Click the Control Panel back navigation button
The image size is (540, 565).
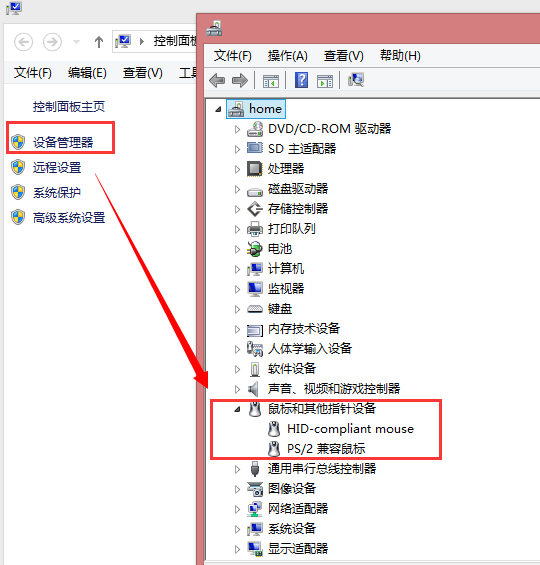23,42
